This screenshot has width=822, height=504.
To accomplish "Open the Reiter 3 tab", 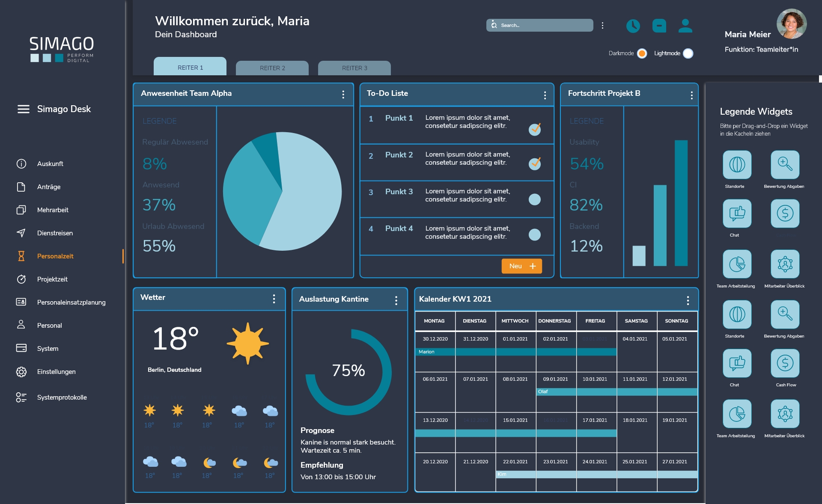I will [354, 68].
